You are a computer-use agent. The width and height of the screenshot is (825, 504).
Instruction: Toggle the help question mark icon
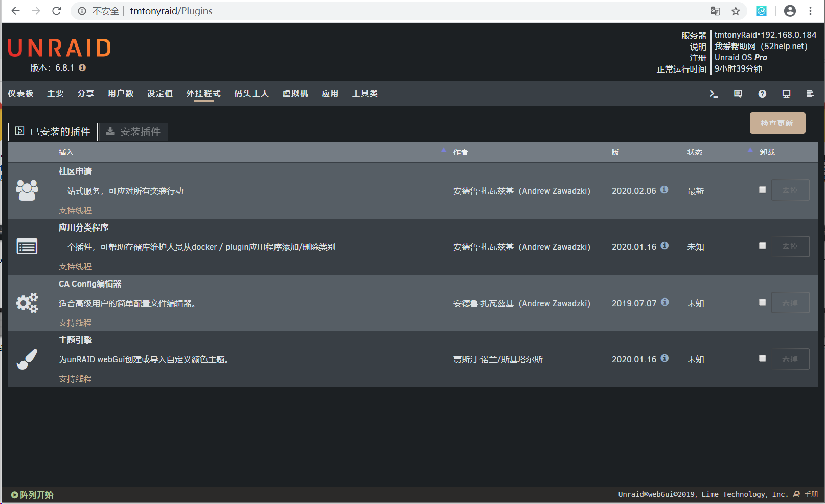(762, 94)
